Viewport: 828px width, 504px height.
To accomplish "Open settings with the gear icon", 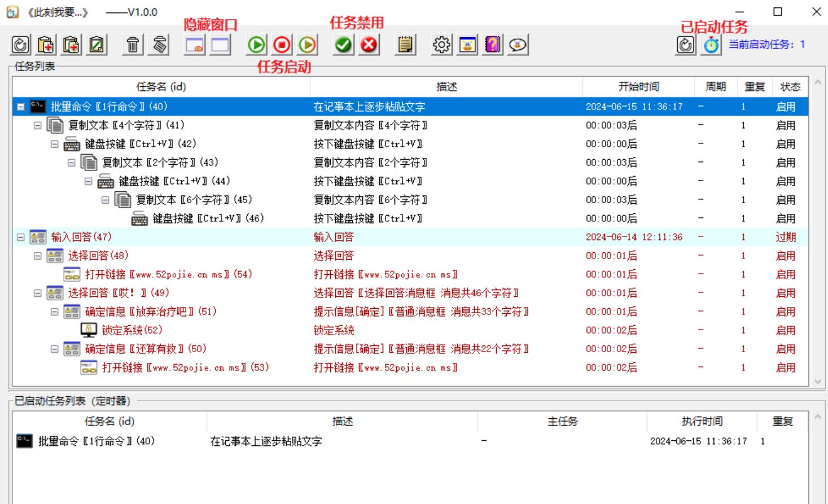I will (441, 45).
